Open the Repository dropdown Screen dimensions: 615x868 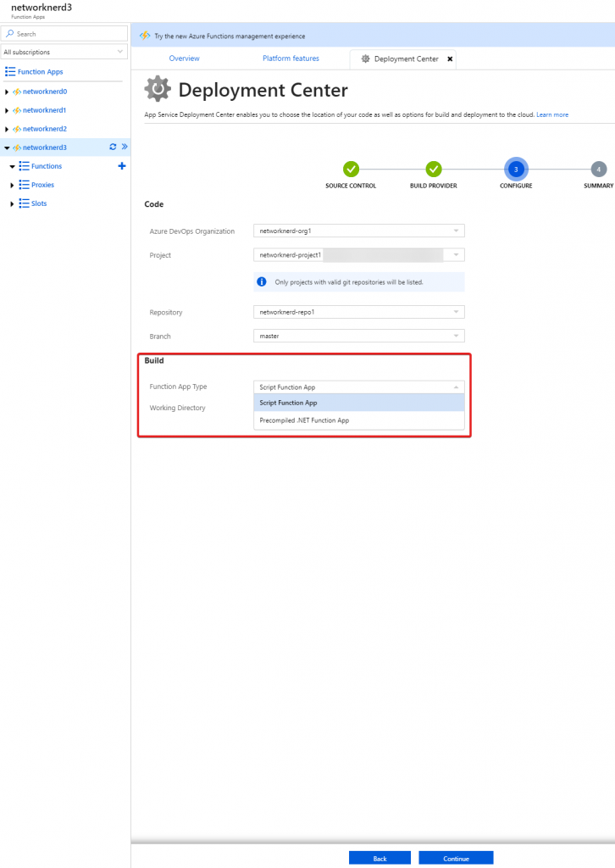click(x=359, y=312)
